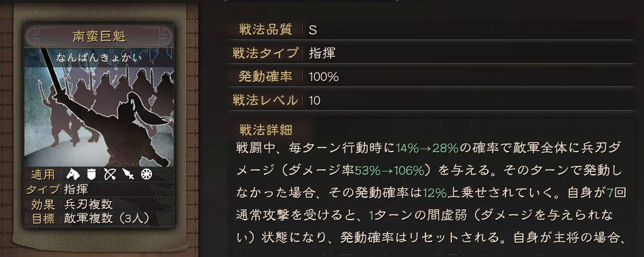Screen dimensions: 644x257
Task: Click the siege wheel troop icon
Action: [x=146, y=175]
